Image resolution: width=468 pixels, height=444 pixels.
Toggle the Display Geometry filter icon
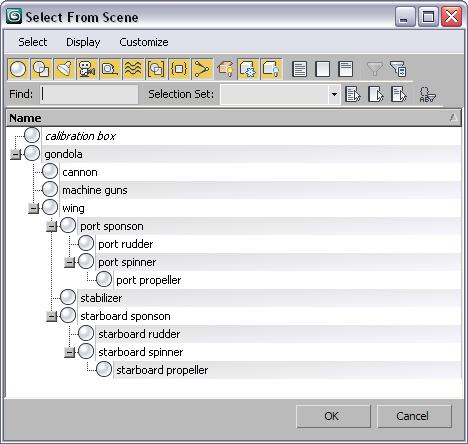click(x=18, y=69)
